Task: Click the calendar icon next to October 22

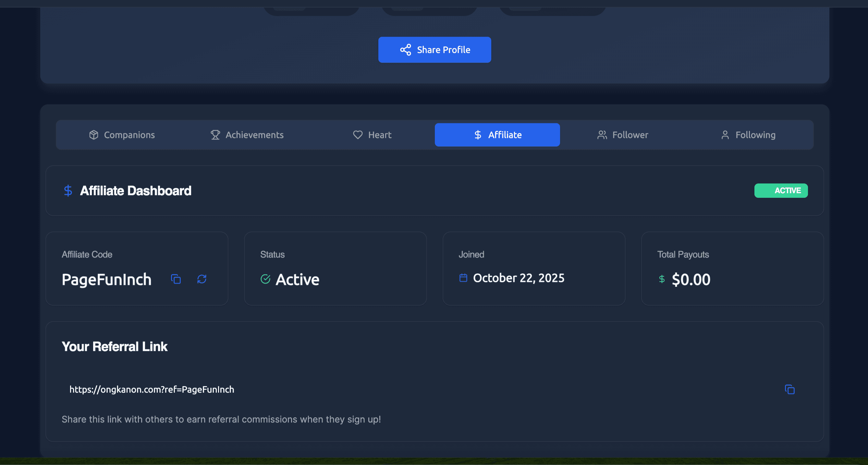Action: click(x=463, y=278)
